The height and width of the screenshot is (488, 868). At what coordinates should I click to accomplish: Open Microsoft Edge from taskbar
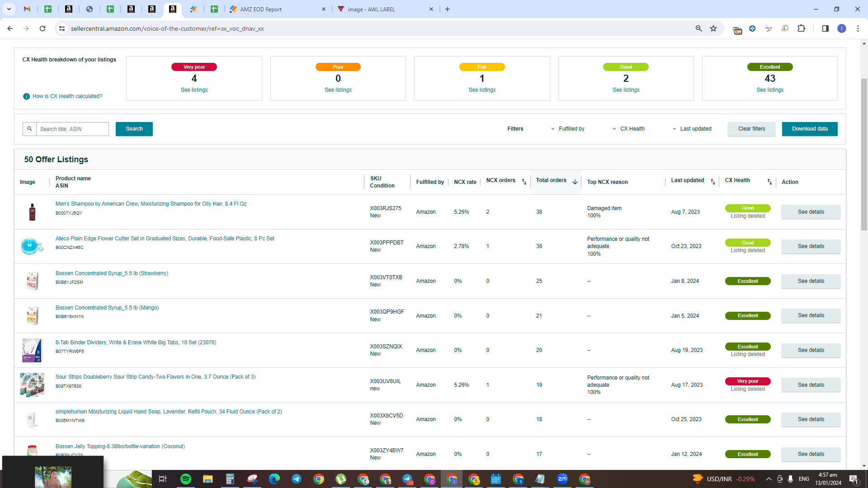coord(274,479)
